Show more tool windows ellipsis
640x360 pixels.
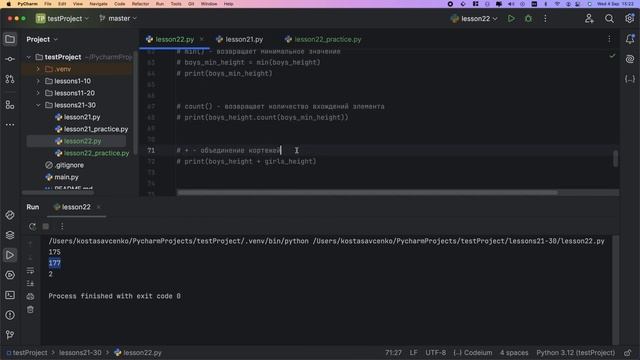[10, 124]
